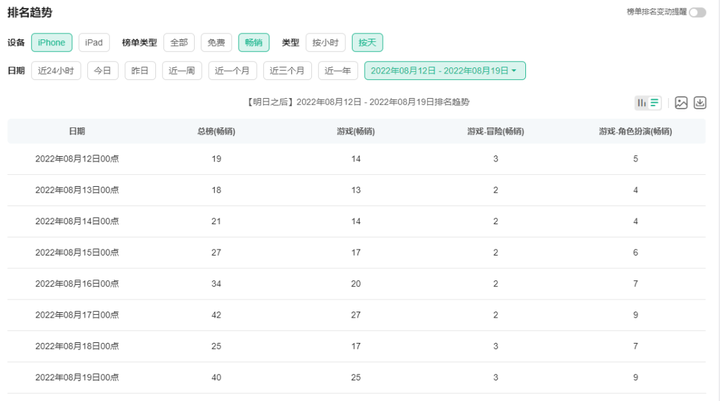
Task: Filter date to 今日
Action: click(x=103, y=71)
